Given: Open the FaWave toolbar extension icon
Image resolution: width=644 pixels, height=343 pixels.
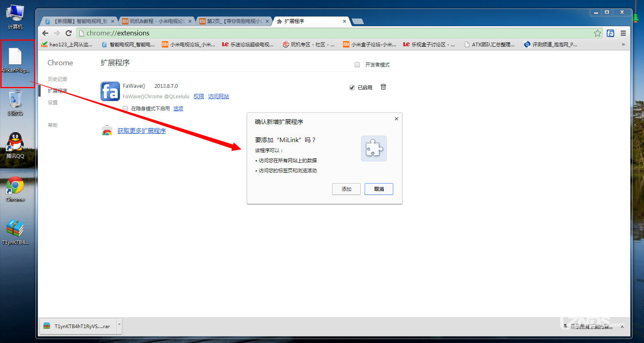Looking at the screenshot, I should (x=611, y=33).
